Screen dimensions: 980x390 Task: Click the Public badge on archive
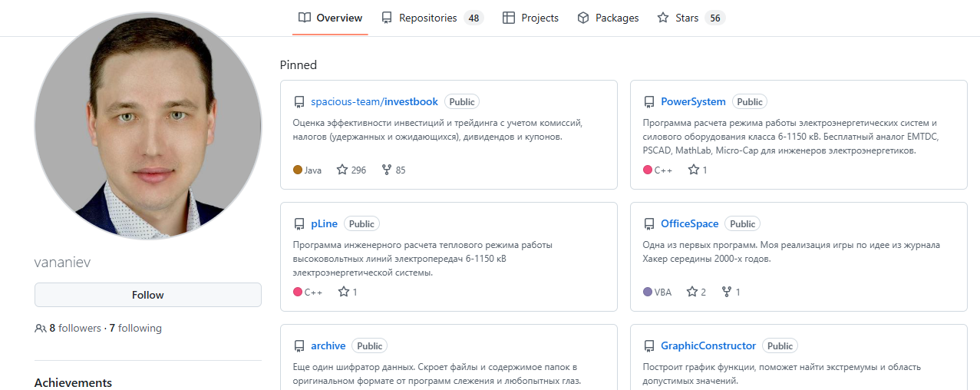(370, 345)
